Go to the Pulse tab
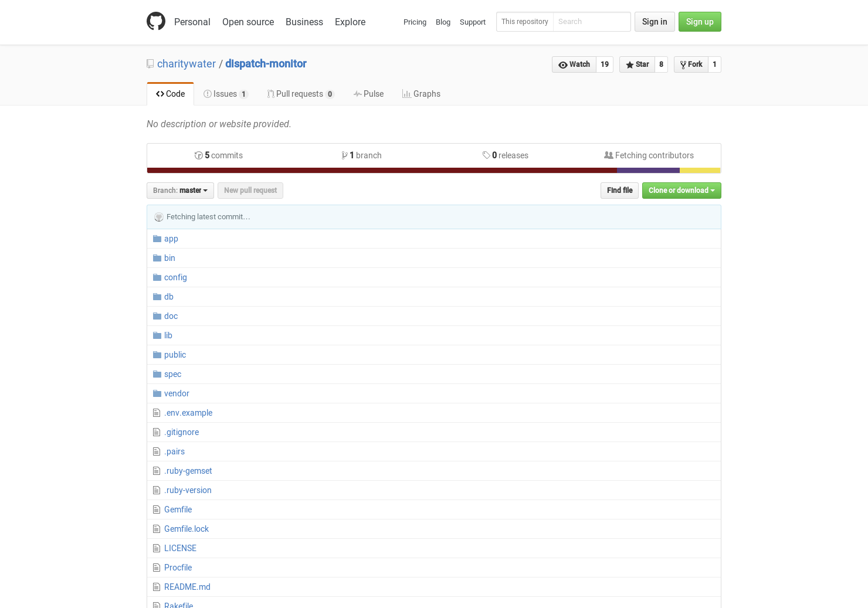 (x=368, y=94)
